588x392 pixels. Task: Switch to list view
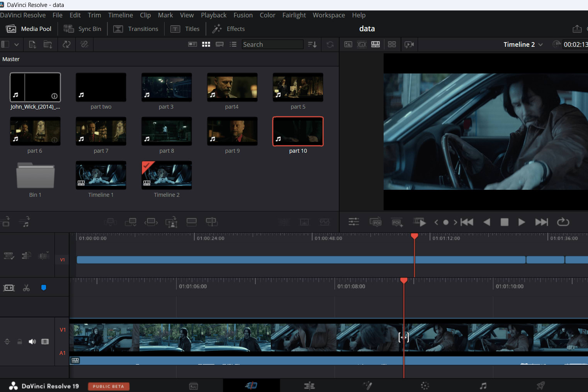233,44
